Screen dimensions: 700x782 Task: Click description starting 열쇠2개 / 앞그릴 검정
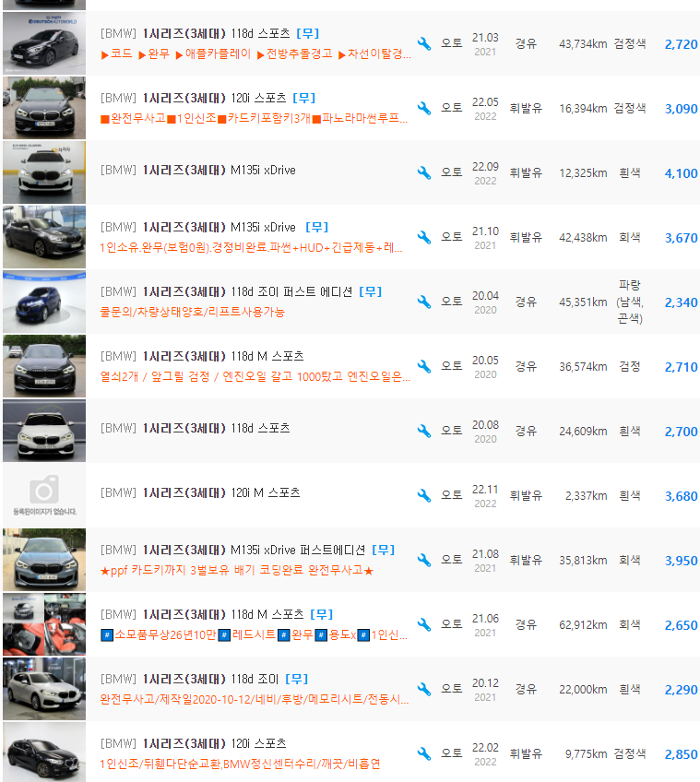coord(255,376)
